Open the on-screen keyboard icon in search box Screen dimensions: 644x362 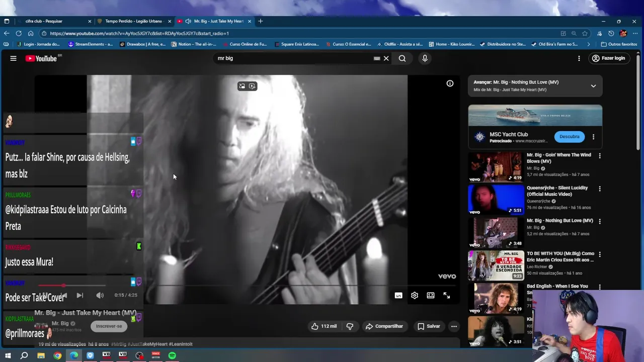tap(377, 58)
